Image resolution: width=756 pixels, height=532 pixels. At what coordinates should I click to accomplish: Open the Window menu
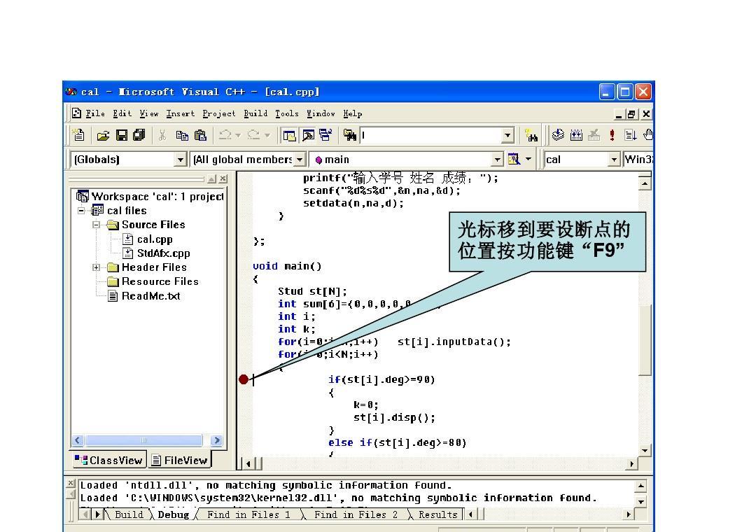pos(321,113)
